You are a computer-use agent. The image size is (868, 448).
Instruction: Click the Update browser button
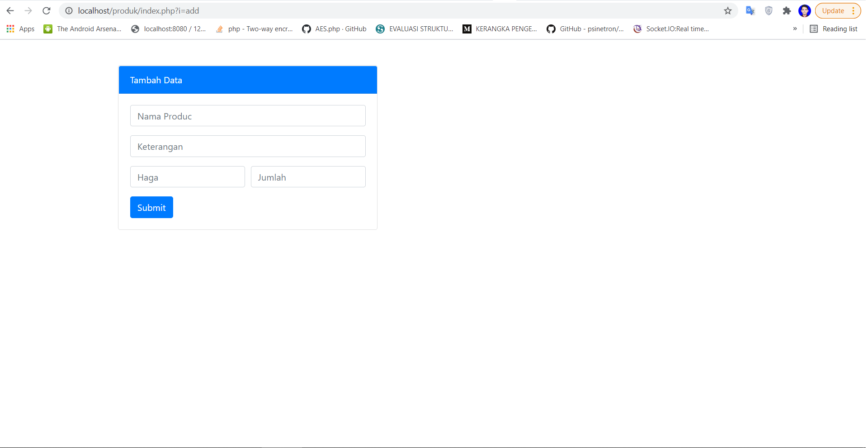[x=833, y=10]
